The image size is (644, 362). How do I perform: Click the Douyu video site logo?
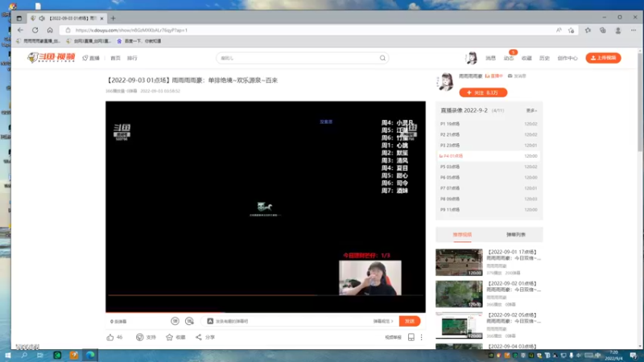[52, 57]
